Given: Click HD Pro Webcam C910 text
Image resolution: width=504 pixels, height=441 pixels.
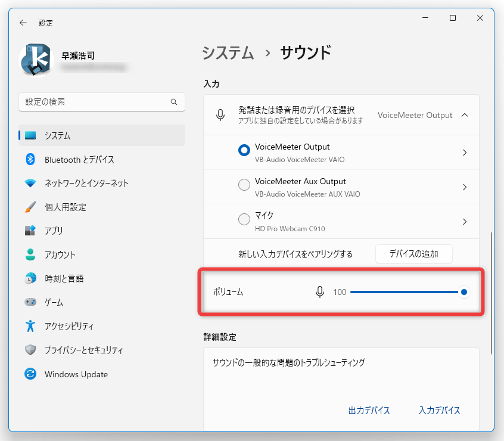Looking at the screenshot, I should (x=290, y=229).
